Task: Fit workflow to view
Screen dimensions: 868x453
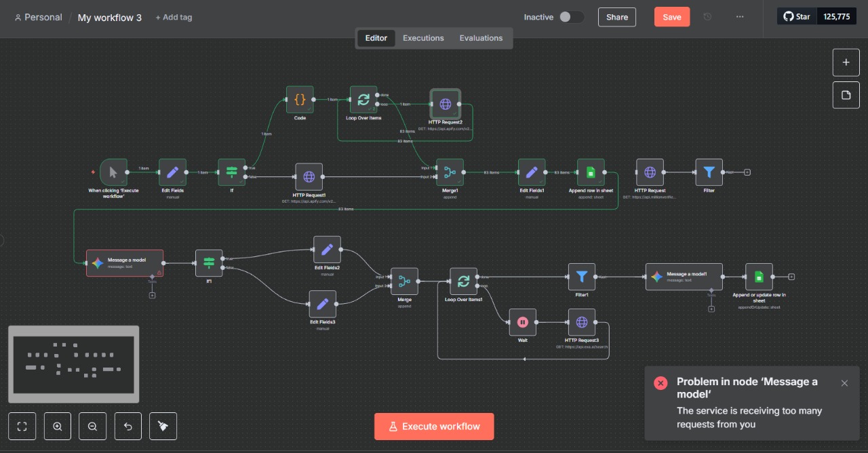Action: (x=22, y=427)
